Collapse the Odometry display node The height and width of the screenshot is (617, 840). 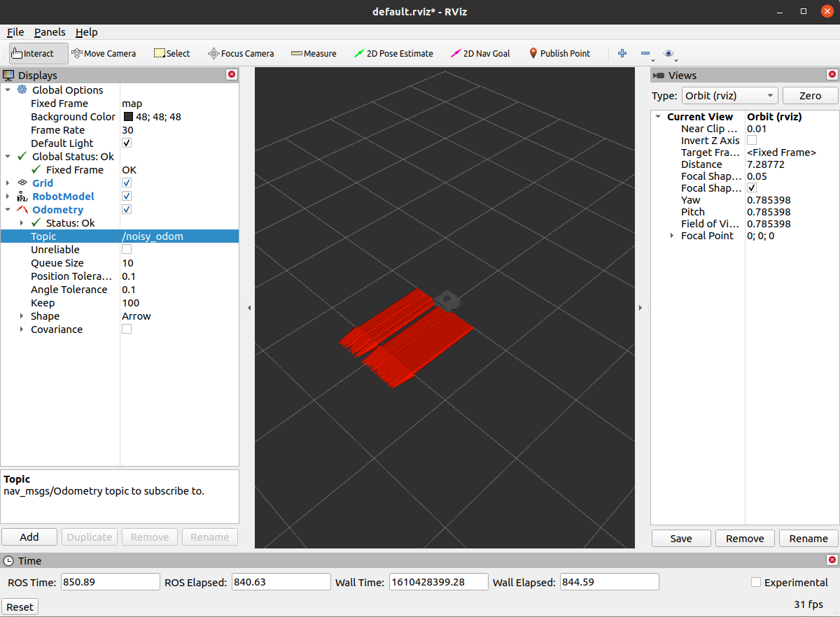click(8, 209)
